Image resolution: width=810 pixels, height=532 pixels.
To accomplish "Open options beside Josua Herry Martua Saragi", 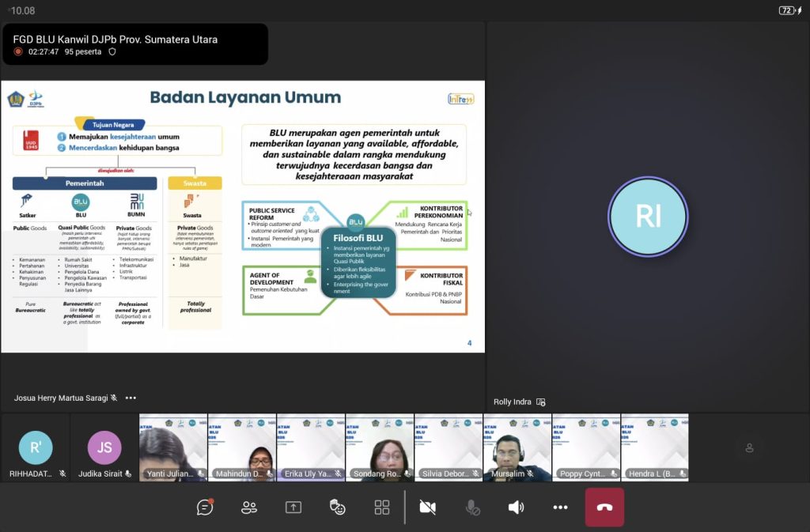I will tap(131, 398).
